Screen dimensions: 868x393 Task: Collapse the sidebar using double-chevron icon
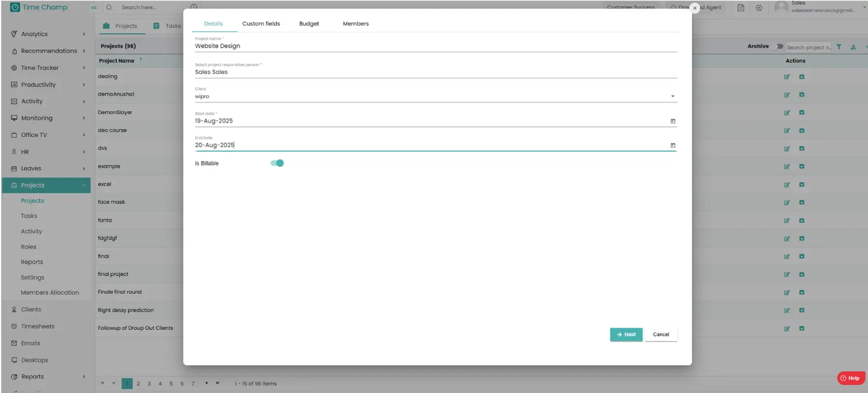[x=94, y=7]
